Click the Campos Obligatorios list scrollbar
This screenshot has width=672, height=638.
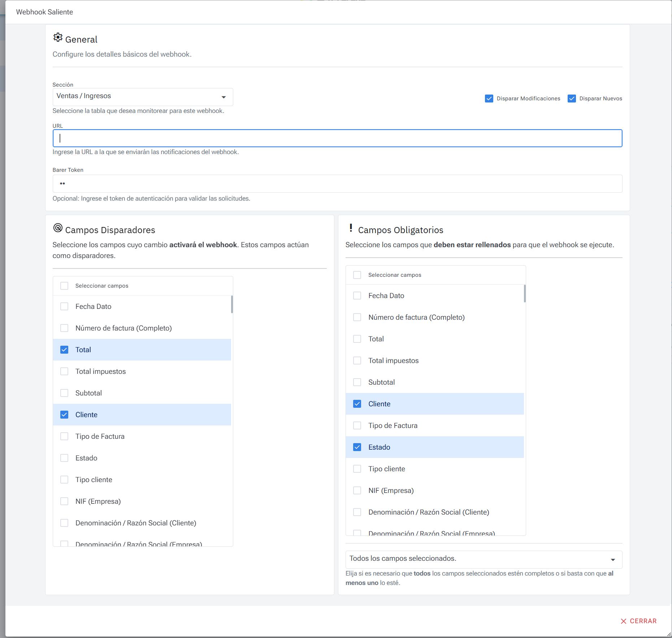[x=524, y=294]
